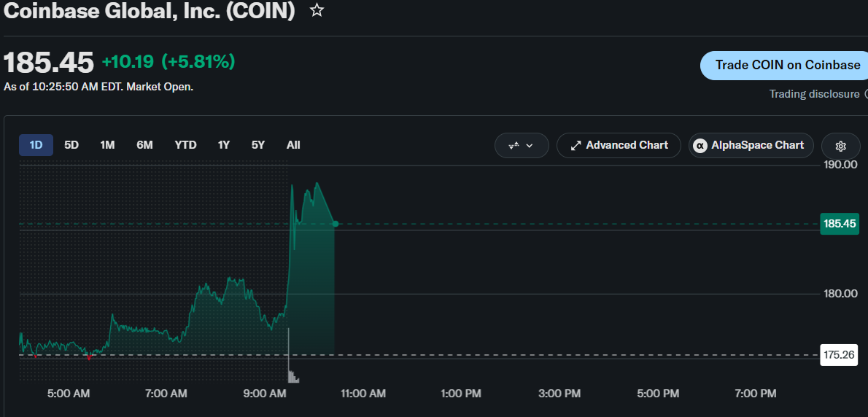Select the YTD range tab
Screen dimensions: 868x417
185,145
